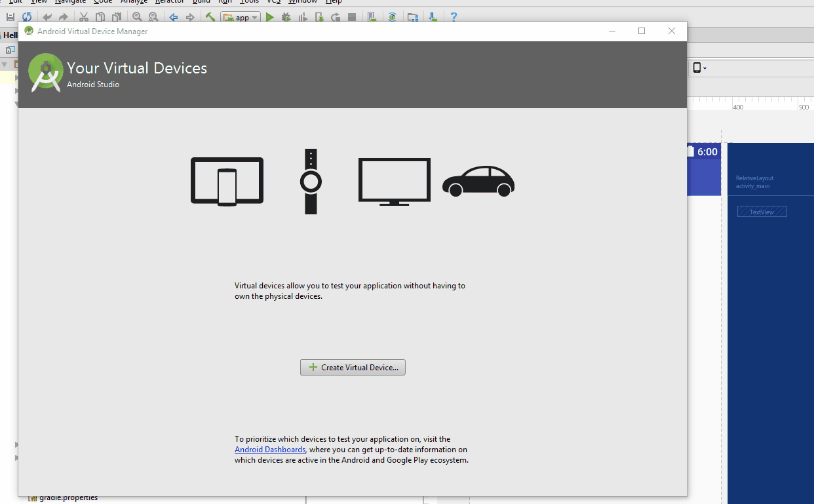Open the device selector dropdown in designer
The height and width of the screenshot is (504, 814).
coord(699,68)
